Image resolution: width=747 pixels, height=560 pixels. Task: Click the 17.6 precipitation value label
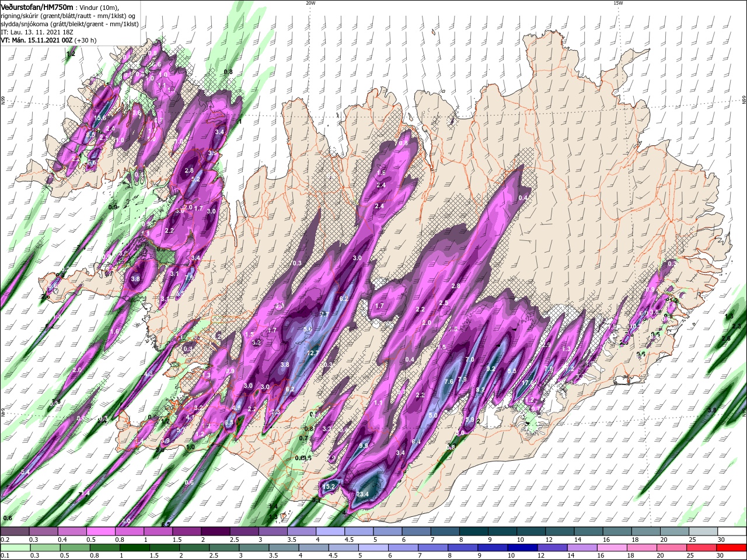tap(528, 383)
